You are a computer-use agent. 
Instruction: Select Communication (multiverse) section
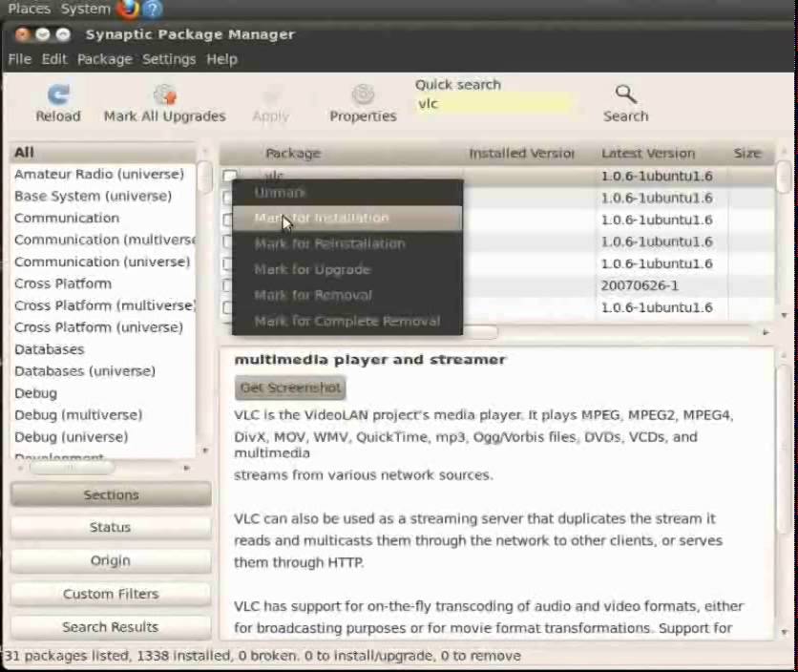(103, 240)
